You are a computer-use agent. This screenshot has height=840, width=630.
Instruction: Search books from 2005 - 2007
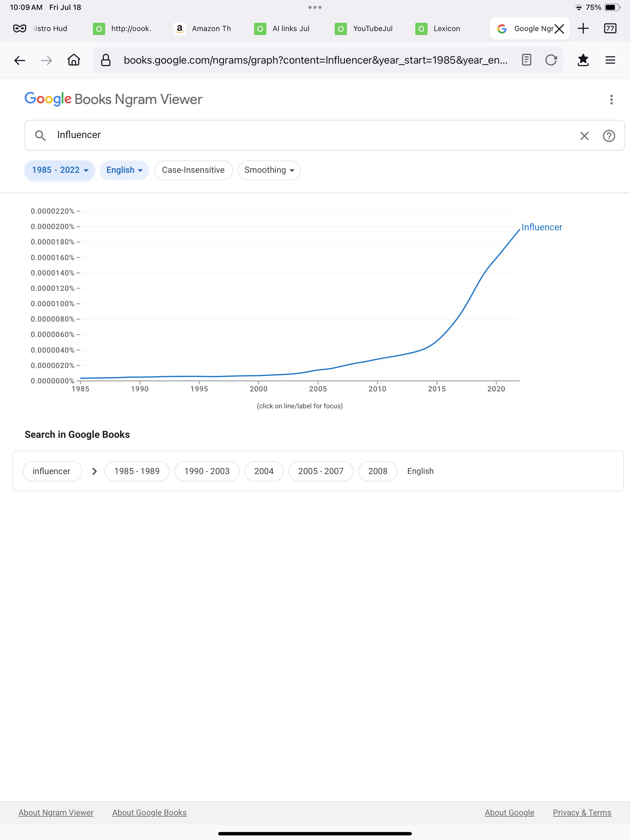321,471
